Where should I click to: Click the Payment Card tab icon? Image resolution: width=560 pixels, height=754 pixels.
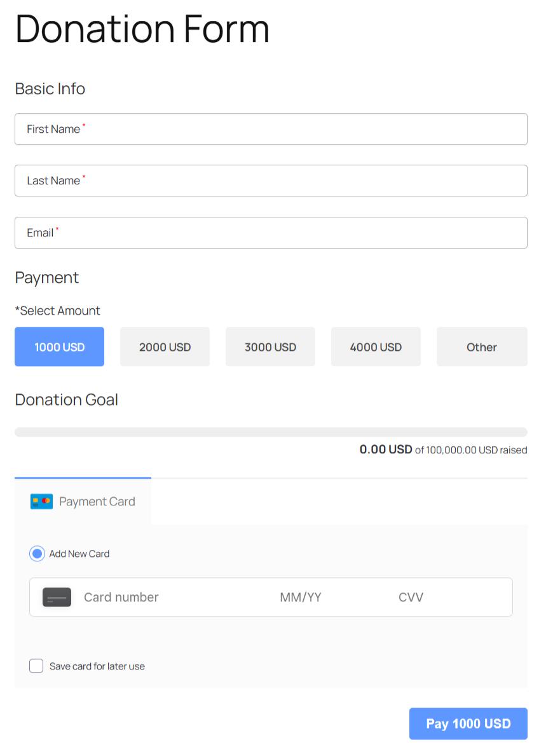click(x=41, y=502)
